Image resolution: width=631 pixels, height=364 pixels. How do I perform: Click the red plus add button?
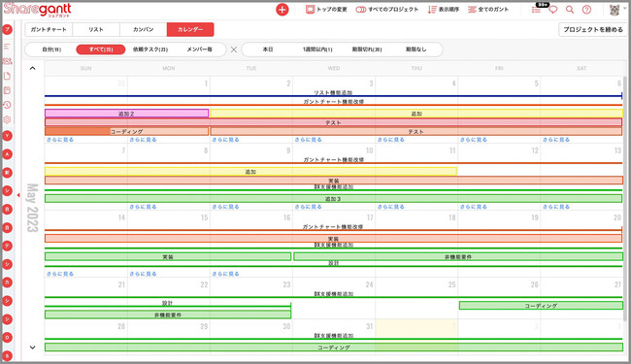coord(282,10)
